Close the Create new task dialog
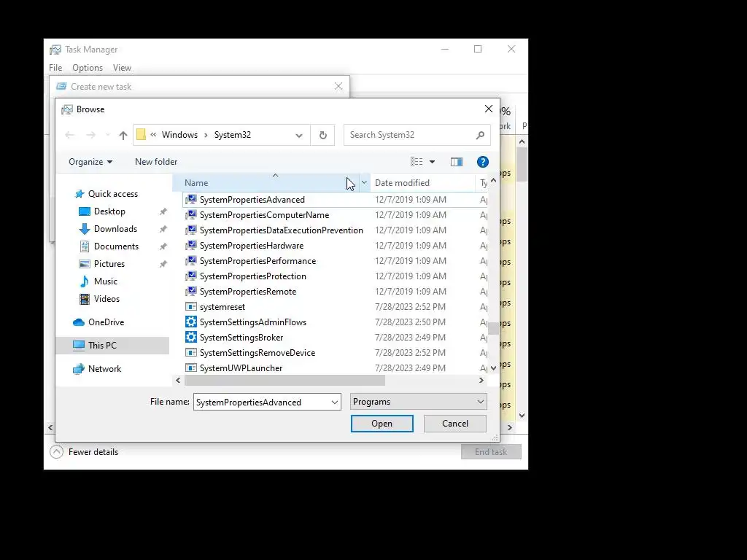 coord(338,86)
